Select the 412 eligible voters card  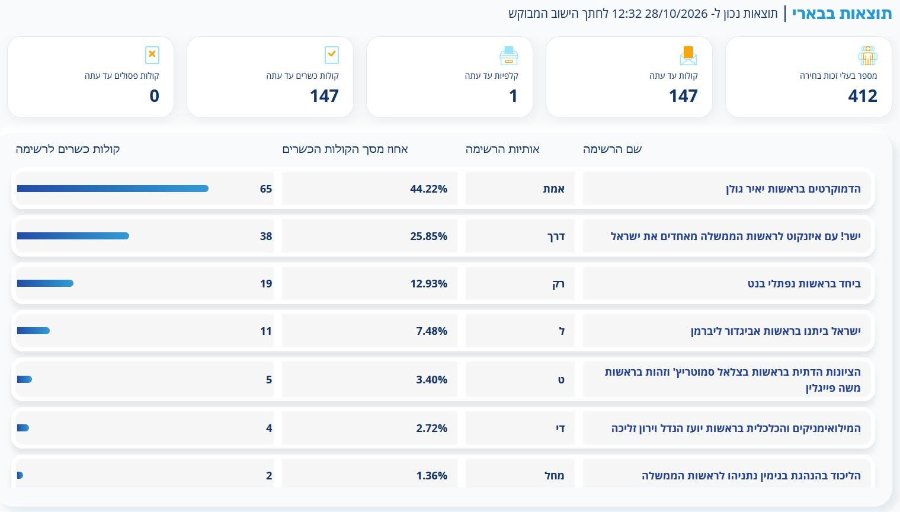[x=808, y=77]
